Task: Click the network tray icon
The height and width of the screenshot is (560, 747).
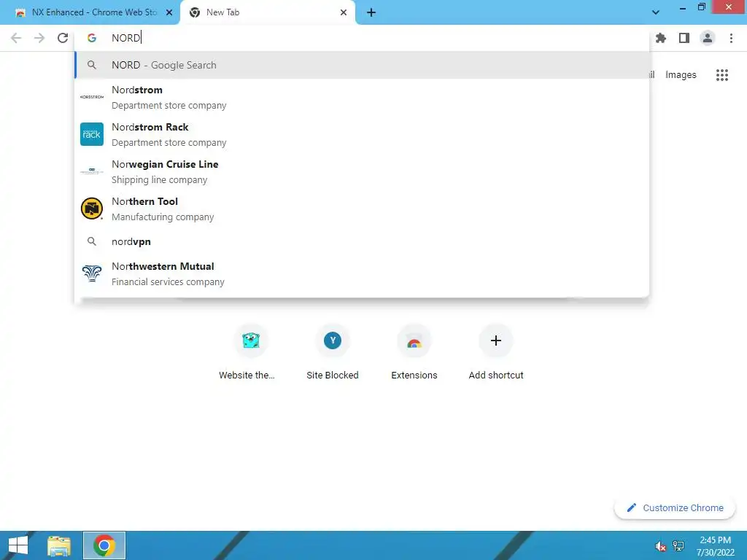Action: click(x=678, y=545)
